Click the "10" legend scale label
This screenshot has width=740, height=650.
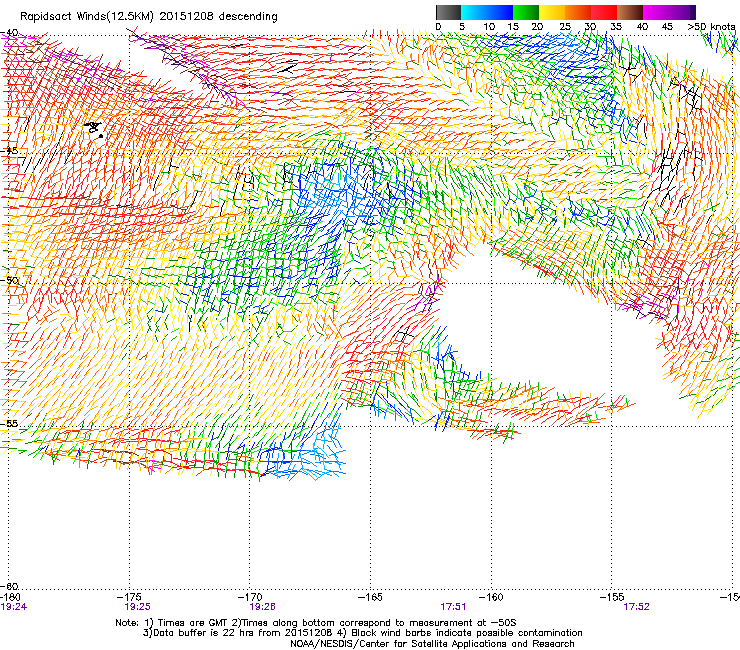pyautogui.click(x=489, y=27)
